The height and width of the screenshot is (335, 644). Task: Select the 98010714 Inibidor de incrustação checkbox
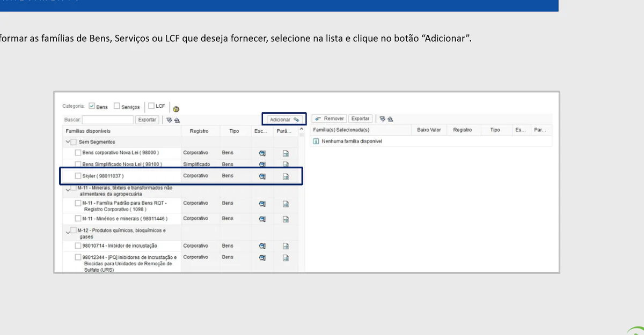[78, 245]
